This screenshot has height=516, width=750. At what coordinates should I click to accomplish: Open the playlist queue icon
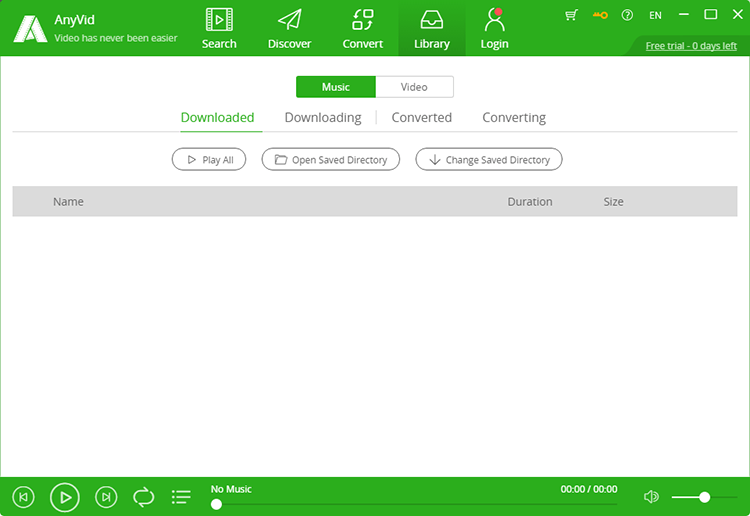tap(181, 497)
